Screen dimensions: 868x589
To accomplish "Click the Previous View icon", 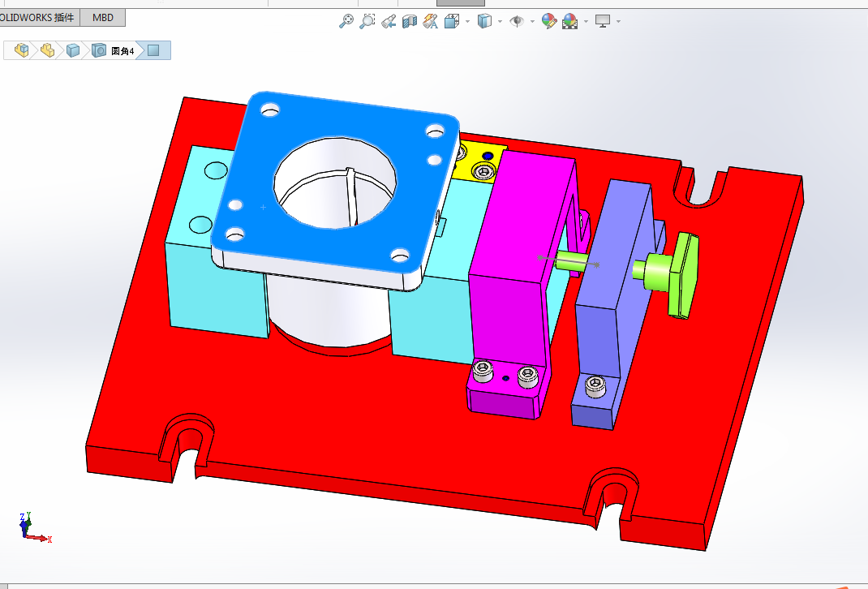I will (x=389, y=22).
